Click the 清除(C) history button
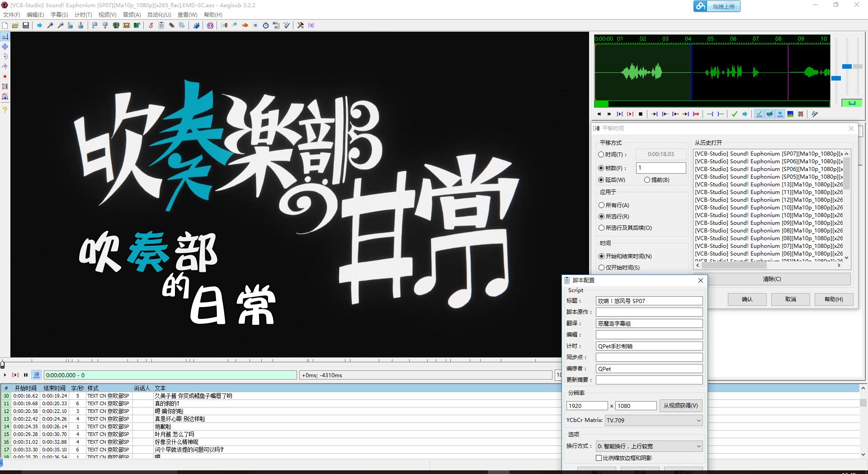Screen dimensions: 868x474 [x=772, y=279]
